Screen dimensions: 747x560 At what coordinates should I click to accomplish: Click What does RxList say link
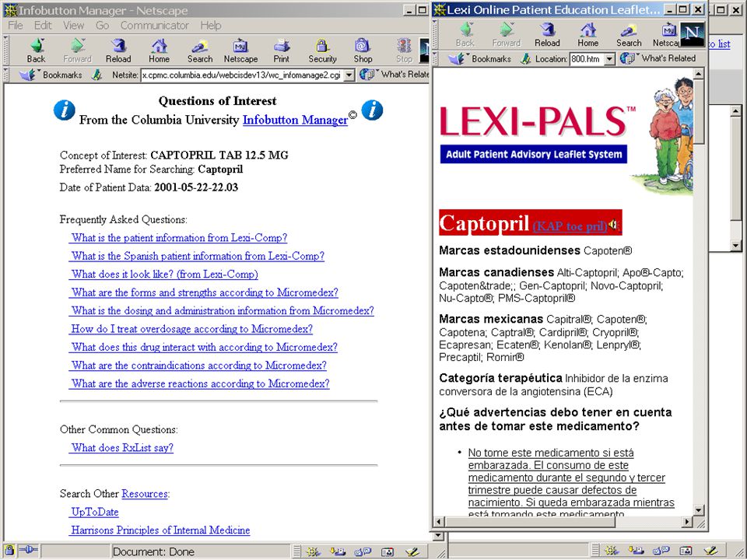click(x=121, y=448)
